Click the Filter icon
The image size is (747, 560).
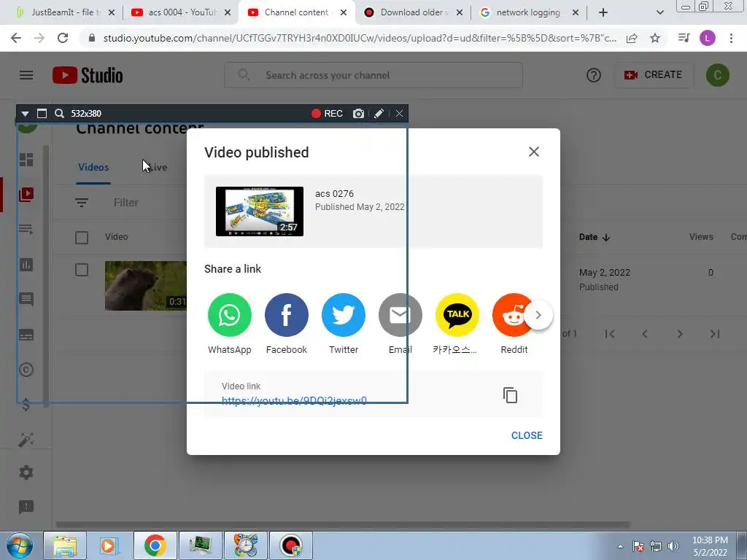[82, 203]
